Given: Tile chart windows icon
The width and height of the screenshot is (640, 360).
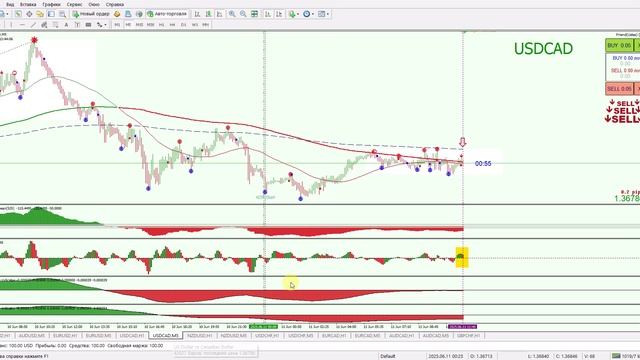Looking at the screenshot, I should pyautogui.click(x=254, y=14).
